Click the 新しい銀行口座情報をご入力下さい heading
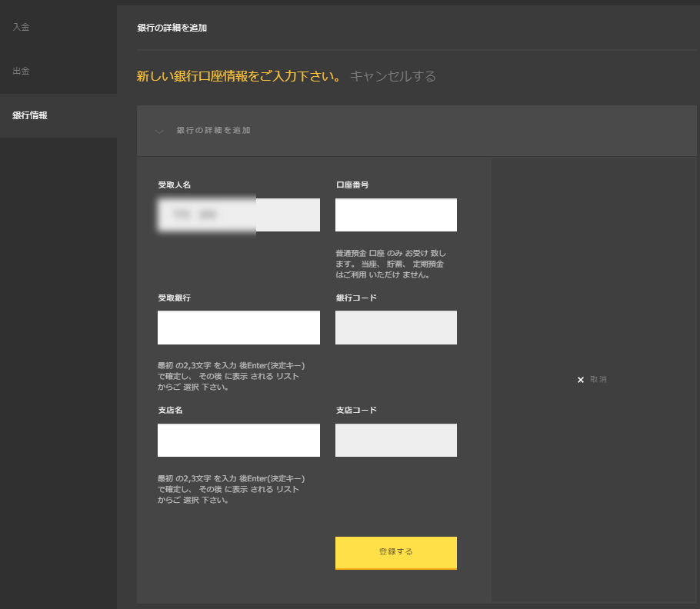Viewport: 700px width, 609px height. (238, 75)
